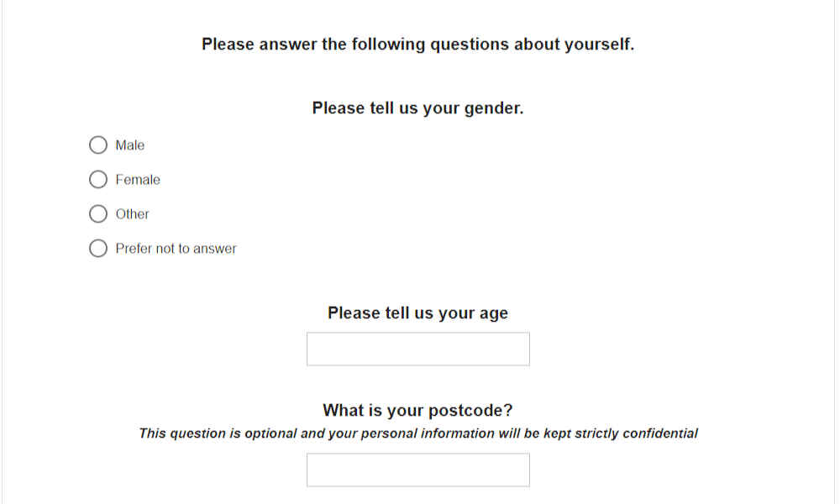Image resolution: width=840 pixels, height=504 pixels.
Task: Click the word 'gender' in the gender question
Action: pyautogui.click(x=493, y=108)
